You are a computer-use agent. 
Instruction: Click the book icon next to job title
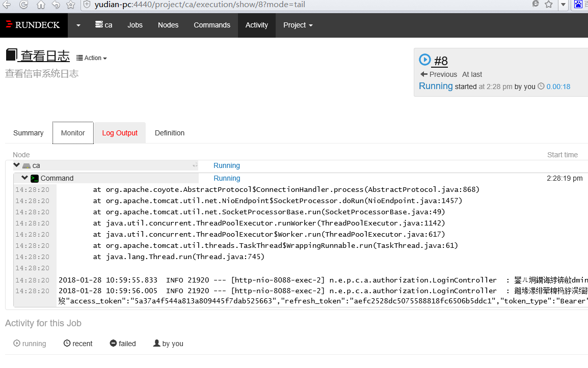[11, 55]
